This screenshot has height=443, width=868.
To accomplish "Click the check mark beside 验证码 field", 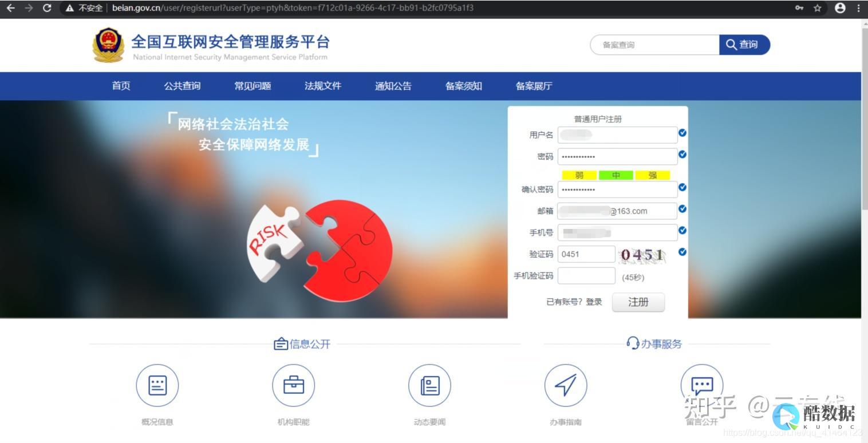I will coord(682,252).
